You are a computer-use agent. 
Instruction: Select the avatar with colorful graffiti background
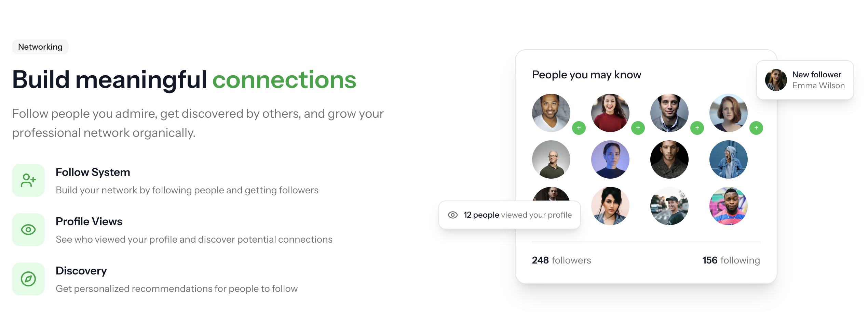(x=728, y=206)
